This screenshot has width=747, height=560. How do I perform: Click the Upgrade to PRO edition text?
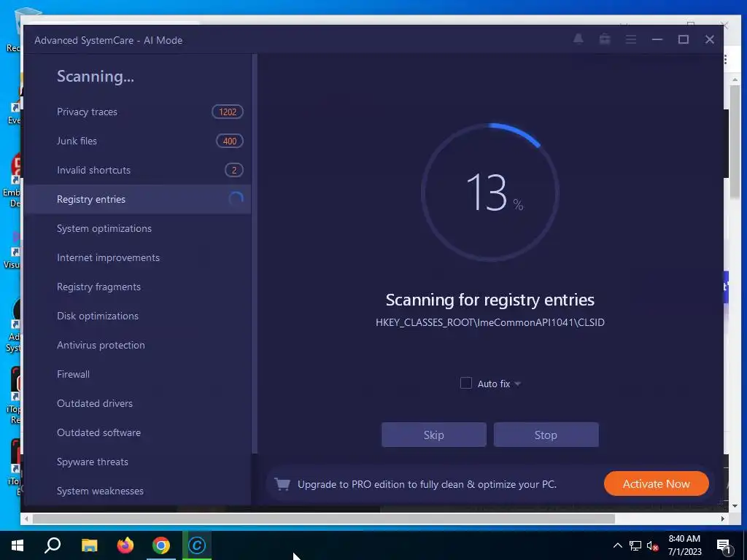pos(427,484)
